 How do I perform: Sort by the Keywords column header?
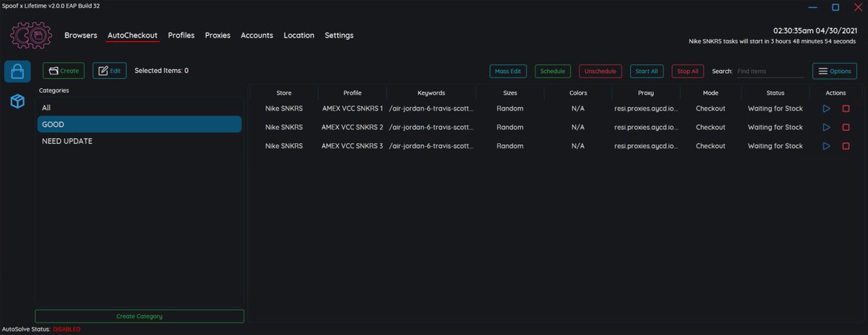tap(431, 93)
